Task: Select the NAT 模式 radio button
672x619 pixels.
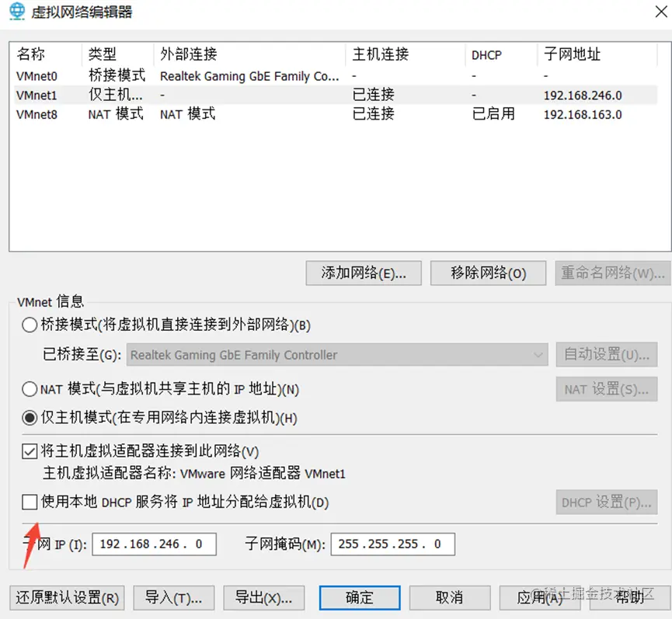Action: (x=30, y=389)
